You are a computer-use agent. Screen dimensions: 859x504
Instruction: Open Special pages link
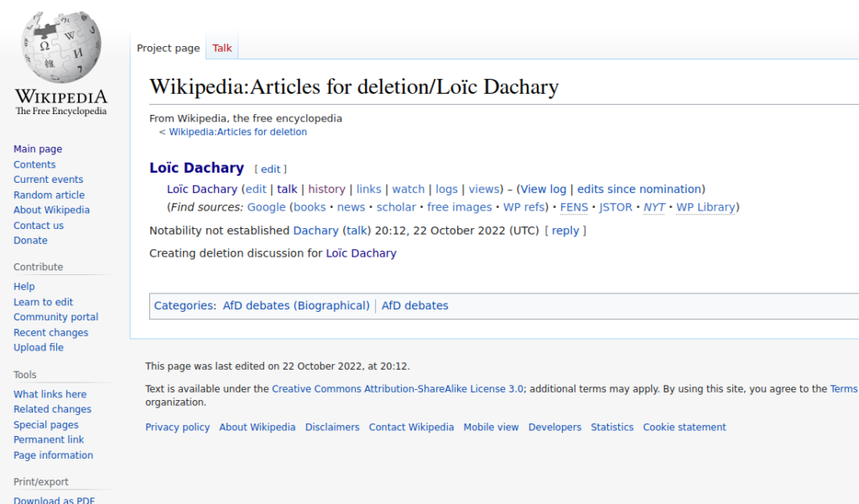tap(46, 424)
